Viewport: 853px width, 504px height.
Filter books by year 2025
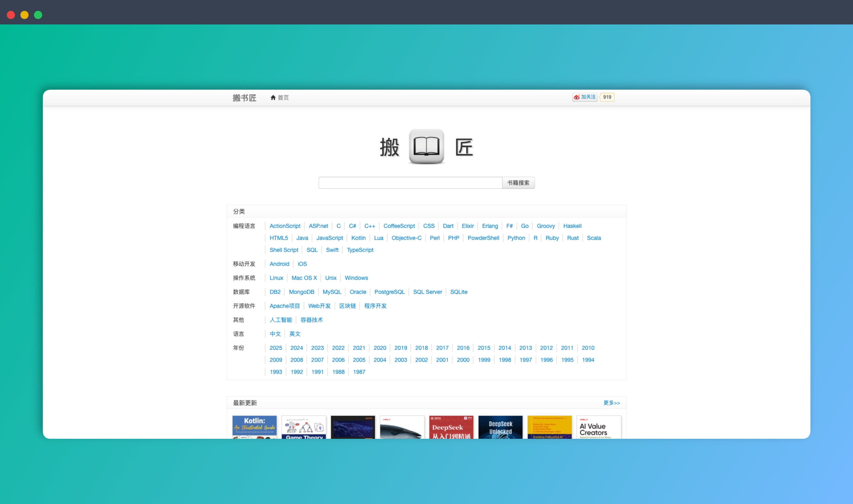click(276, 348)
